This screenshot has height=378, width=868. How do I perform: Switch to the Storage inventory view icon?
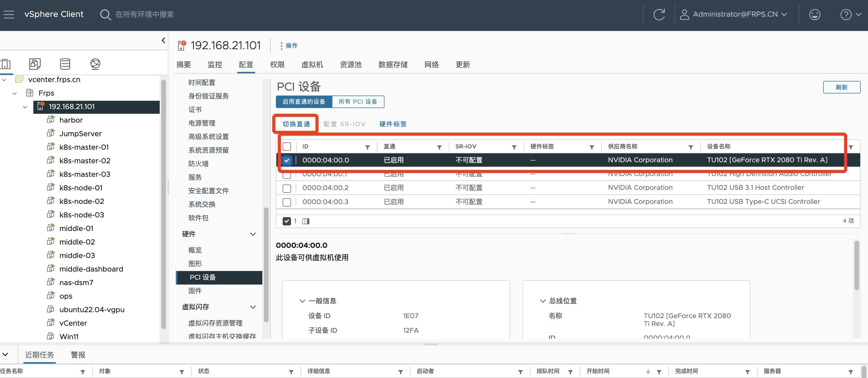coord(65,64)
